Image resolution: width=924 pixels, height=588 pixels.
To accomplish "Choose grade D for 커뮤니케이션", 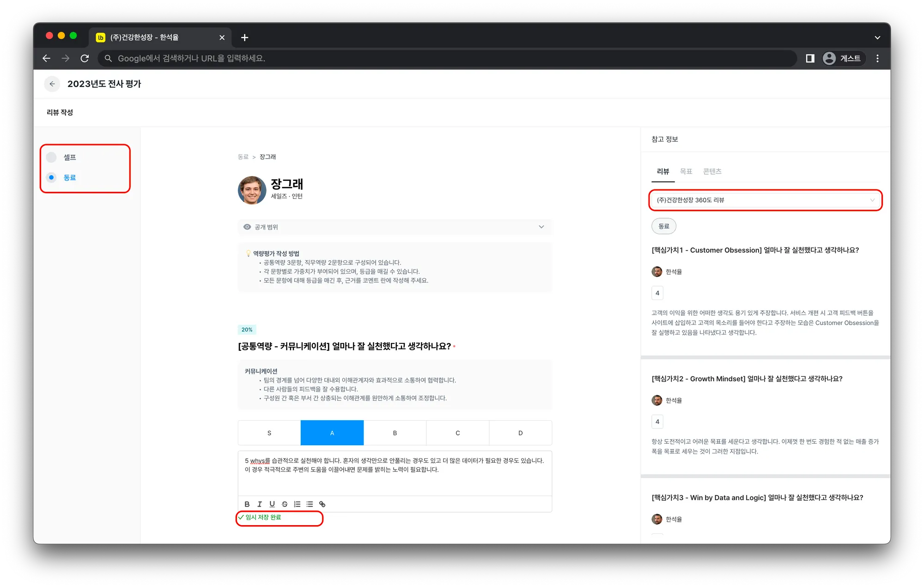I will click(521, 433).
